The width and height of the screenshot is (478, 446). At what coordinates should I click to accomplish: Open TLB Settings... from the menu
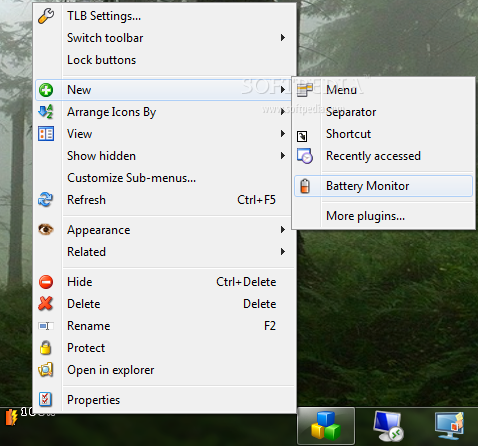pos(165,16)
